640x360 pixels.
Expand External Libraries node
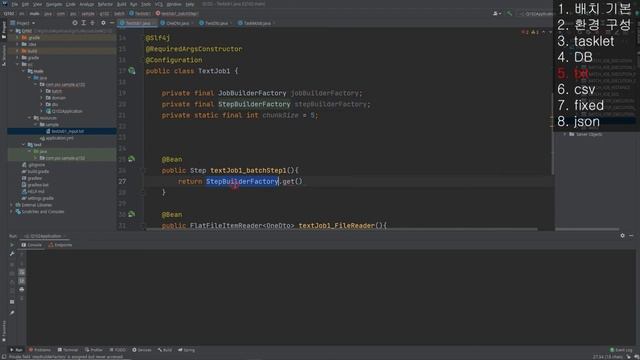[x=11, y=205]
